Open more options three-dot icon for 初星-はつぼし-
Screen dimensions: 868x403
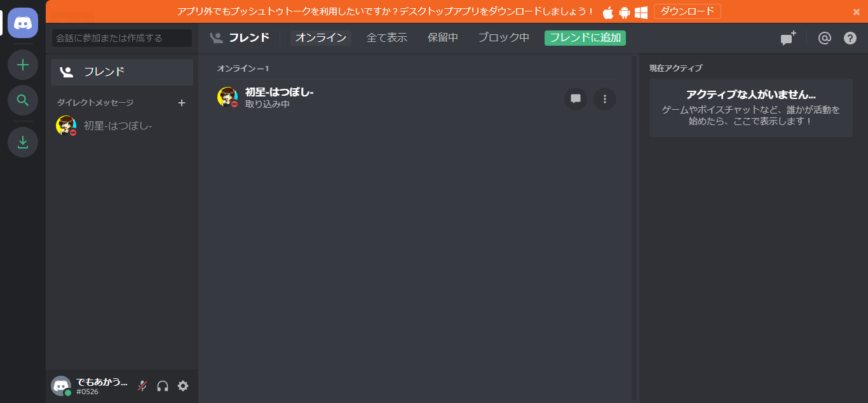pyautogui.click(x=605, y=99)
